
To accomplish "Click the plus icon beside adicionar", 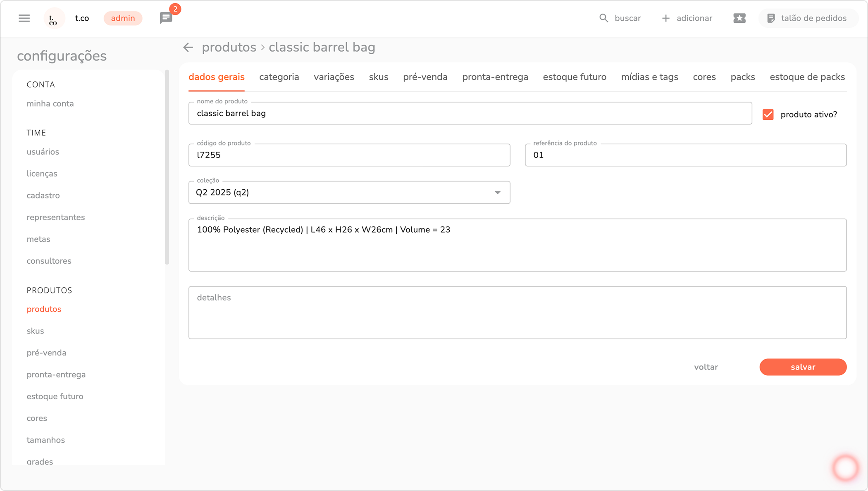I will (x=665, y=18).
